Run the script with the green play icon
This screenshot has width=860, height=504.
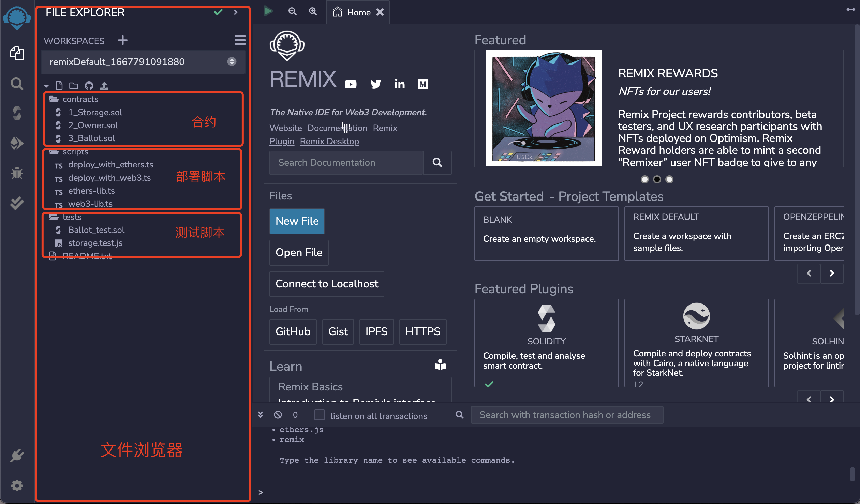point(268,11)
